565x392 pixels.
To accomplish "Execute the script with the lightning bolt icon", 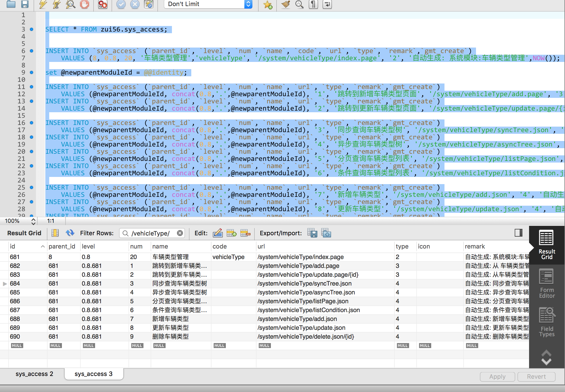I will [43, 4].
